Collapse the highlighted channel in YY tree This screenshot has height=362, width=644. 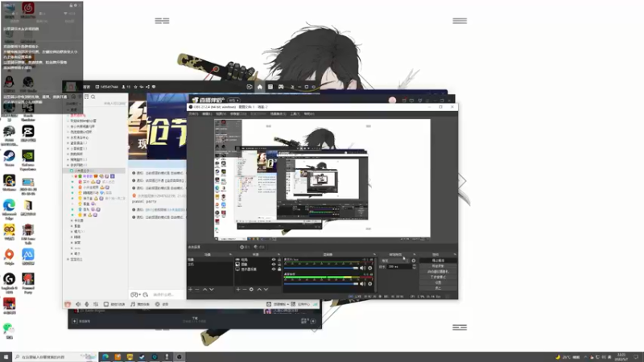pyautogui.click(x=71, y=171)
